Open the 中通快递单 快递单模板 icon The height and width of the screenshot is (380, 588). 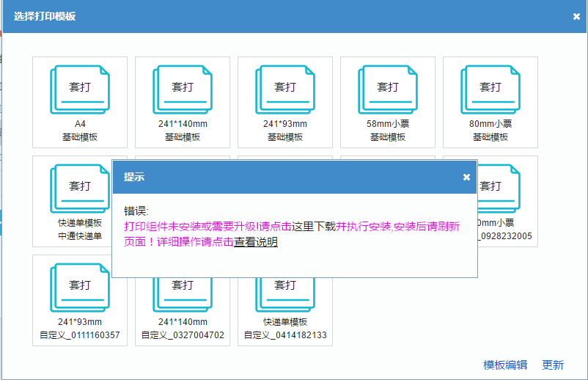point(80,189)
